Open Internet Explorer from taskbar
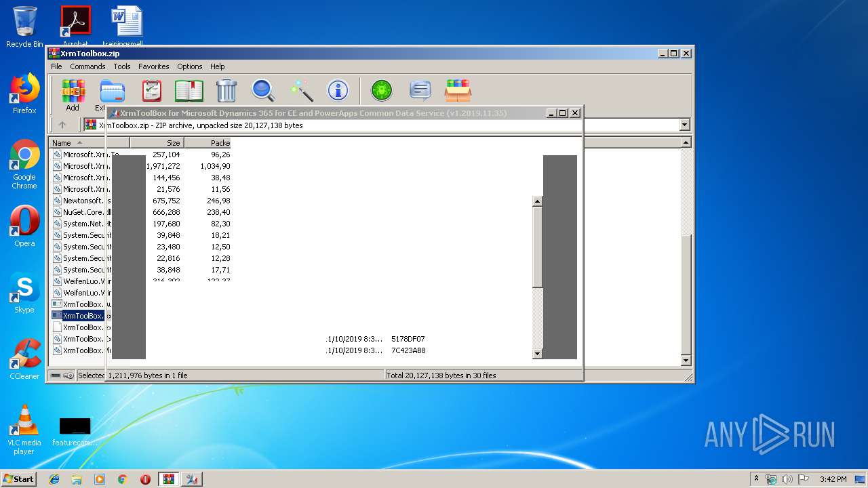This screenshot has width=868, height=488. 54,479
